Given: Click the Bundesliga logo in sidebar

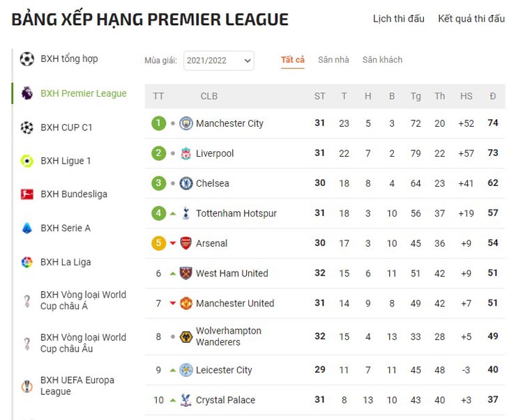Looking at the screenshot, I should [27, 194].
